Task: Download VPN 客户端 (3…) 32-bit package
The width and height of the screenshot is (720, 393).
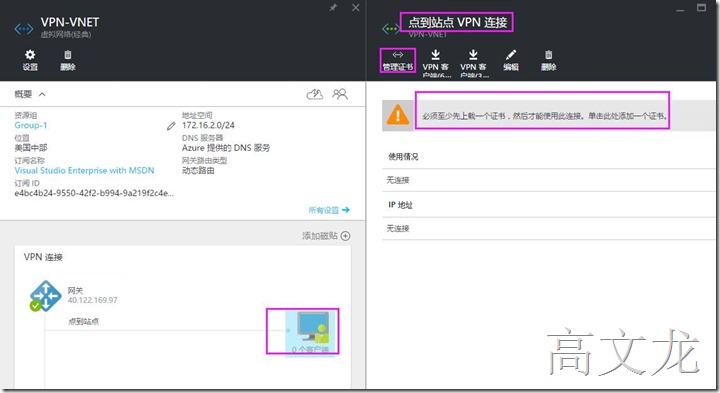Action: pyautogui.click(x=473, y=63)
